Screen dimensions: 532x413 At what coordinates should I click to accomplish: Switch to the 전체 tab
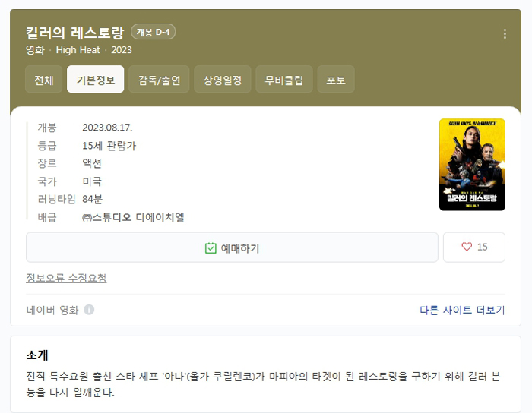44,80
